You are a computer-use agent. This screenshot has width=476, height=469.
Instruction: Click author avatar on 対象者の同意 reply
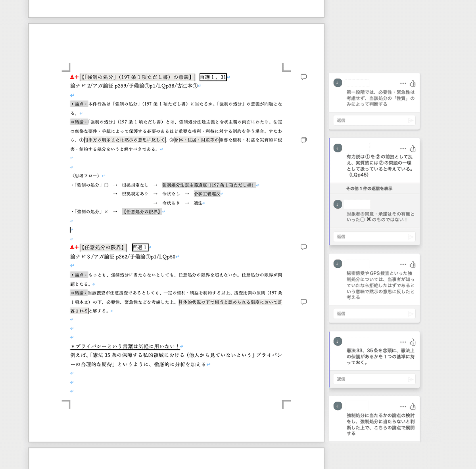(338, 204)
